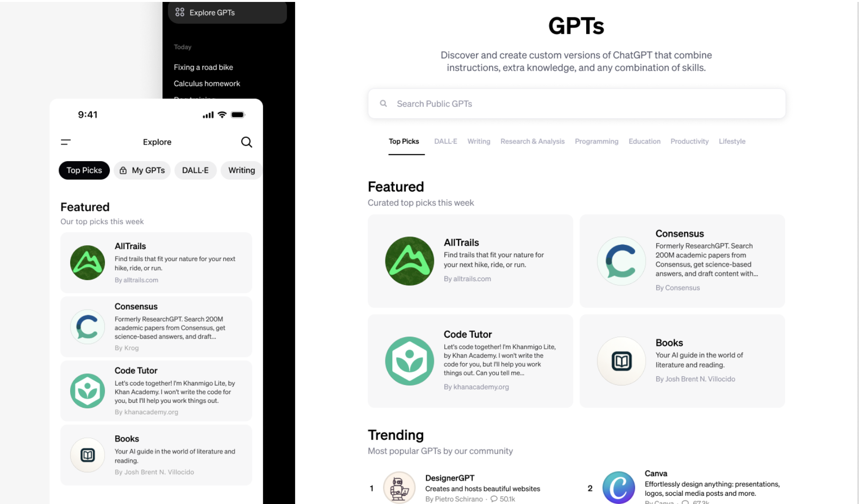This screenshot has height=504, width=859.
Task: Click the 'Trending' section heading
Action: (396, 435)
